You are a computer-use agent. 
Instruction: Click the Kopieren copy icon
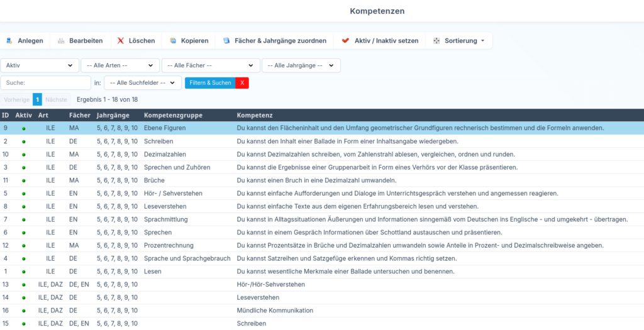pyautogui.click(x=173, y=41)
